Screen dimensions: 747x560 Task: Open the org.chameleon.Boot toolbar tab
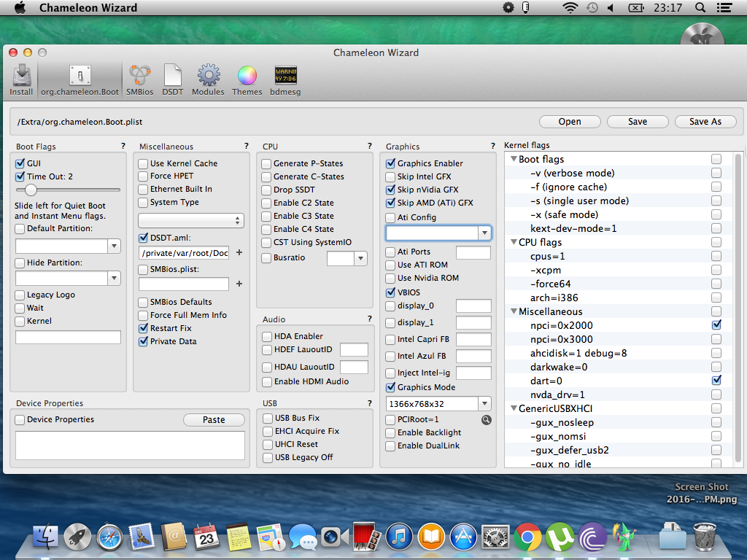[80, 79]
